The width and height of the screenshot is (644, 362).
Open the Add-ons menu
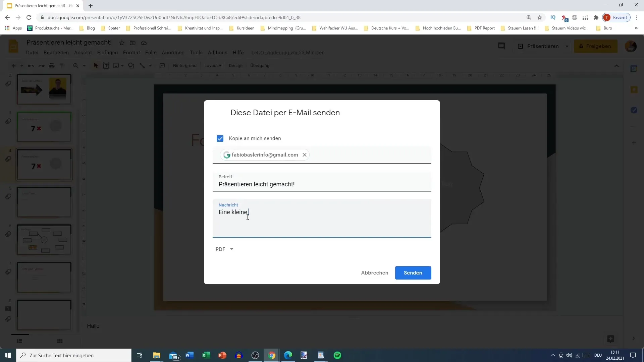click(217, 53)
